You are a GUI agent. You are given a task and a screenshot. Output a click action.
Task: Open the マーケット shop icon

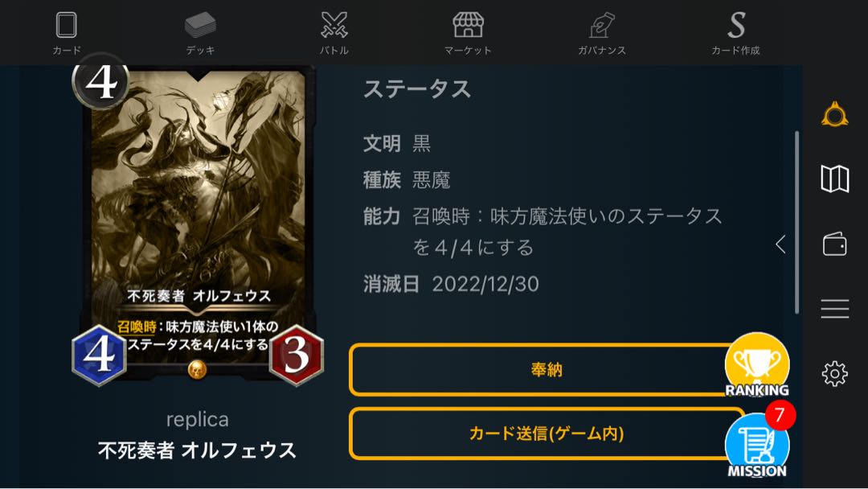click(x=468, y=26)
